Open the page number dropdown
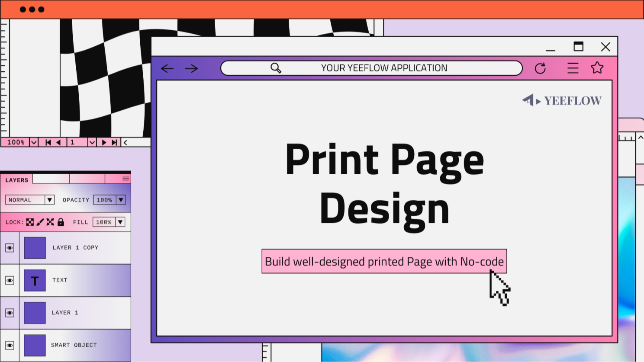The image size is (644, 362). (92, 142)
